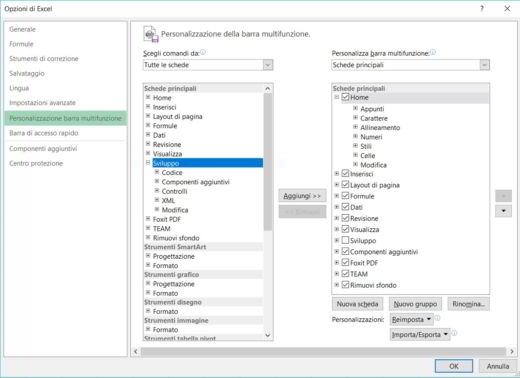Image resolution: width=520 pixels, height=378 pixels.
Task: Move selected tab down with arrow button
Action: pyautogui.click(x=503, y=211)
